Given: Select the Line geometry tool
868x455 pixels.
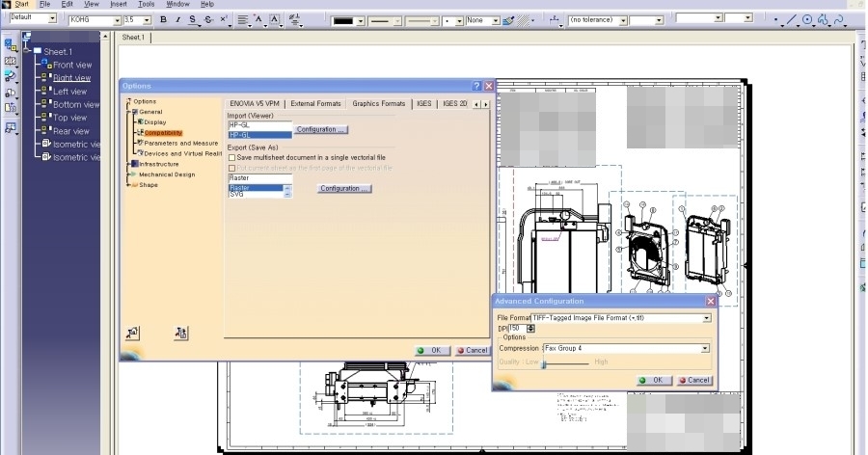Looking at the screenshot, I should (792, 20).
